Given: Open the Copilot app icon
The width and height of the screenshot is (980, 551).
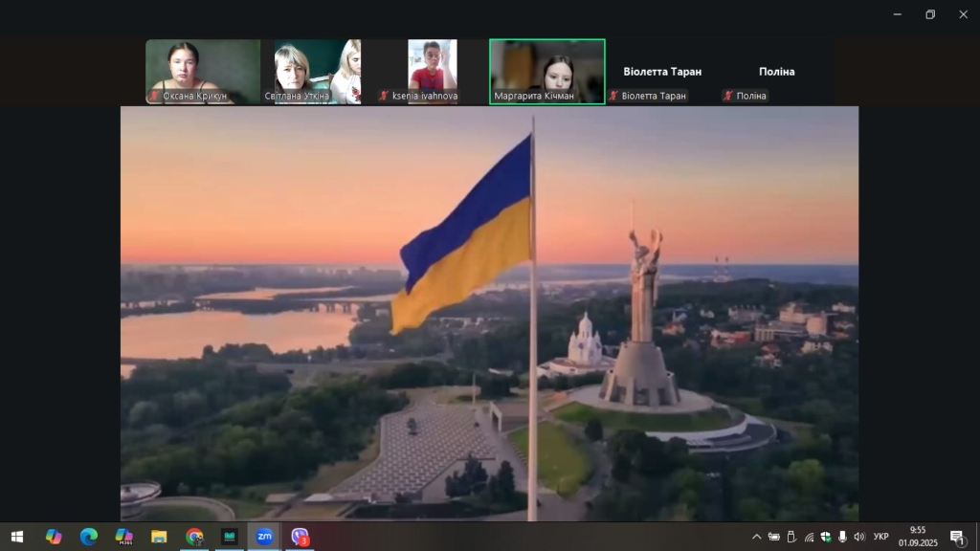Looking at the screenshot, I should point(54,537).
